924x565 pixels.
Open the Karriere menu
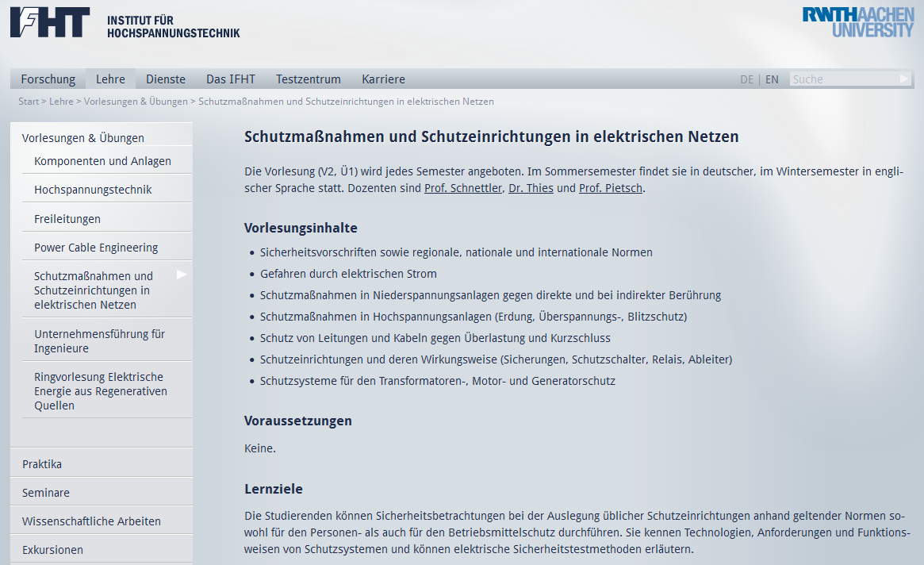click(x=384, y=79)
